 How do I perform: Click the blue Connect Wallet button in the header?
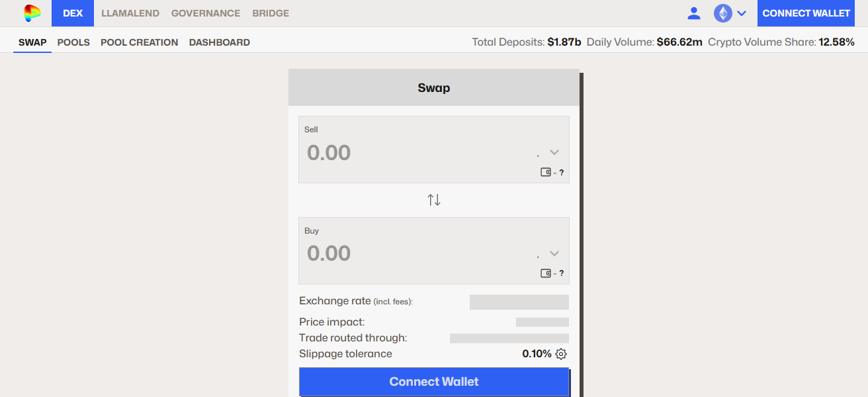(x=806, y=13)
